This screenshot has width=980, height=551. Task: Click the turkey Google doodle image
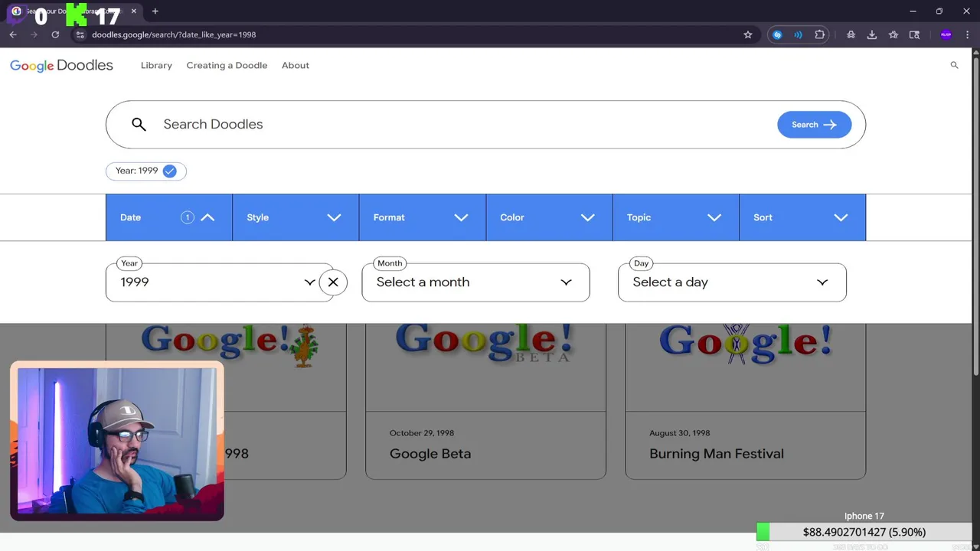click(x=229, y=346)
